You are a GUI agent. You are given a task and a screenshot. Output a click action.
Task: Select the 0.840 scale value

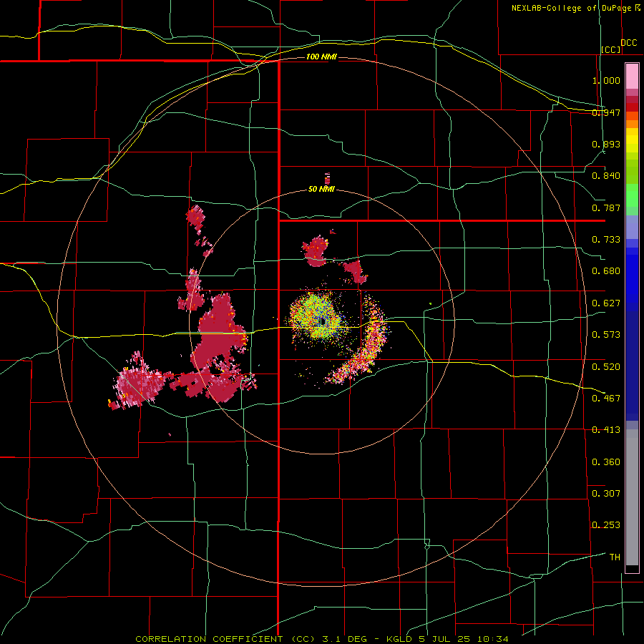[x=606, y=176]
